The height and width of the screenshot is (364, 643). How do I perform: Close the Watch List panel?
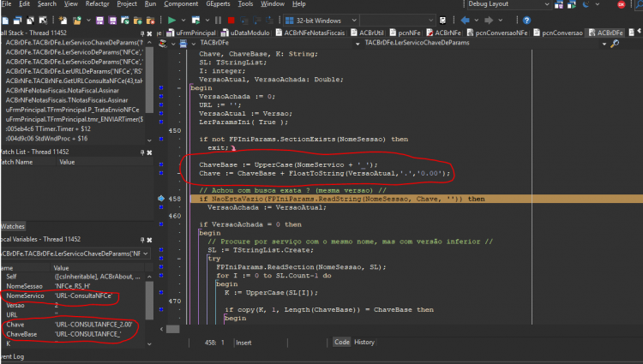click(150, 152)
